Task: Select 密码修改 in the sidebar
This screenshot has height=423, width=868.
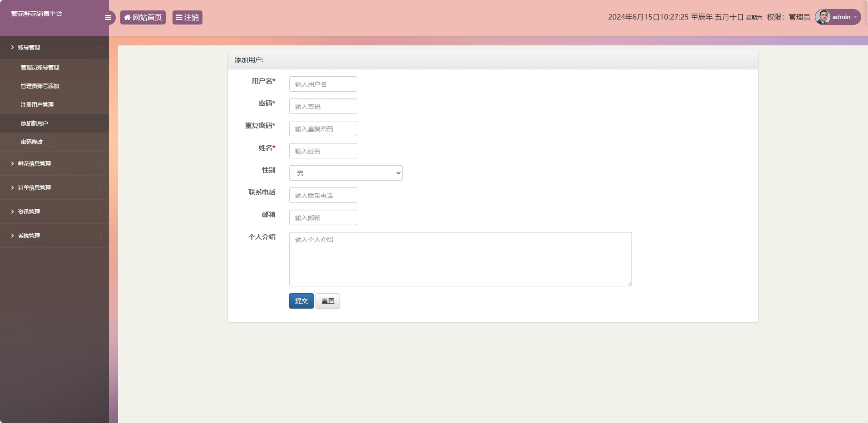Action: click(31, 142)
